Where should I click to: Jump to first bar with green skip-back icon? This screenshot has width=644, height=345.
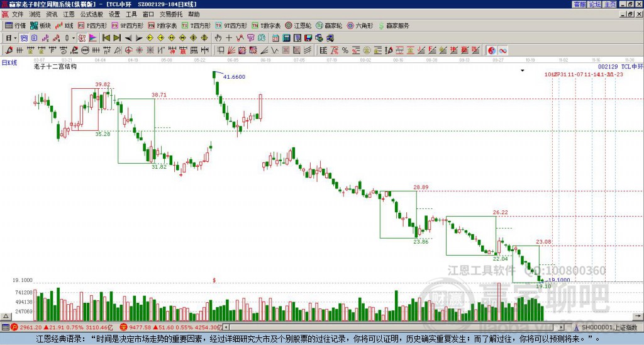pyautogui.click(x=106, y=38)
